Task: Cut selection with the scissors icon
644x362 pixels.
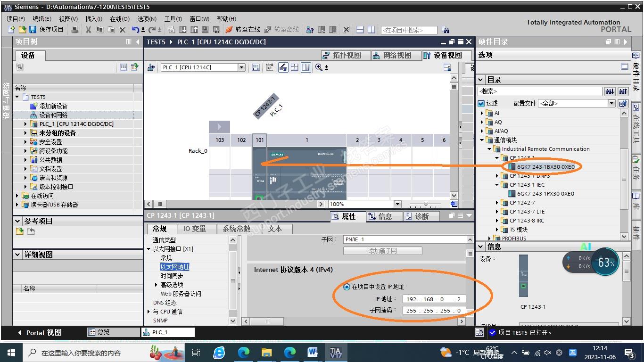Action: point(88,30)
